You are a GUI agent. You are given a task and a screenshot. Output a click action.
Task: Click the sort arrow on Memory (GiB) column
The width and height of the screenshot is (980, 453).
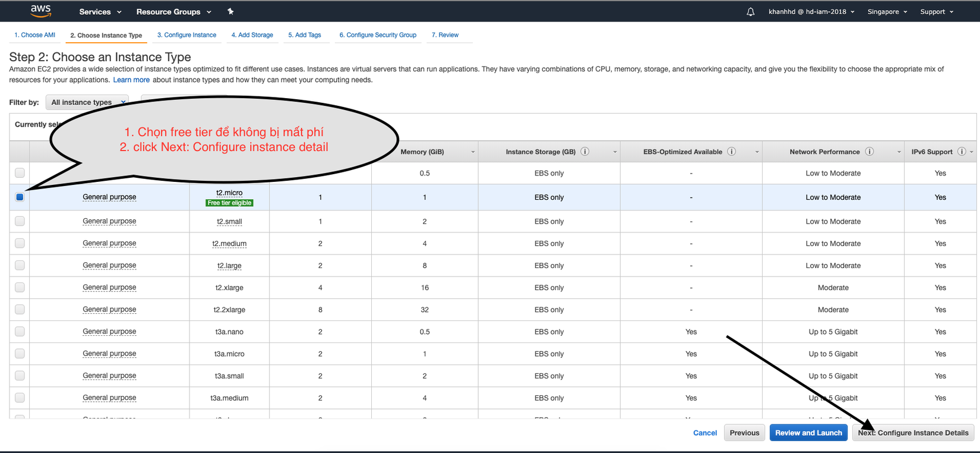473,152
